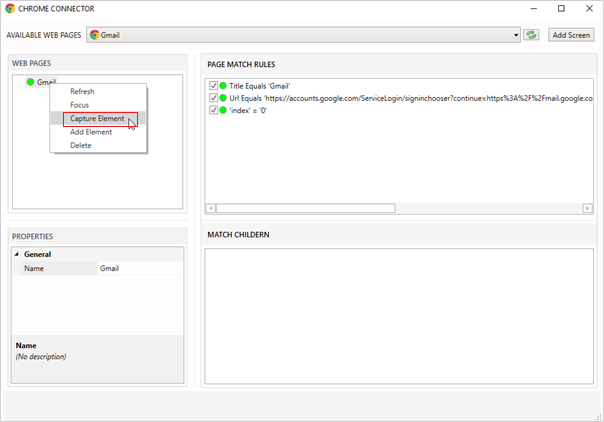Screen dimensions: 604x422
Task: Collapse the General properties group
Action: coord(17,254)
